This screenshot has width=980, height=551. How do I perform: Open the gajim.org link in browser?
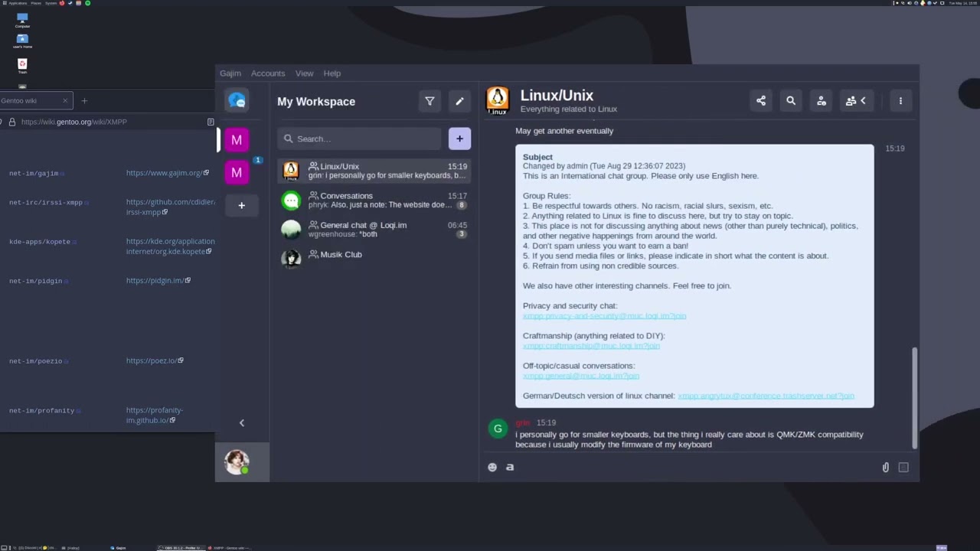pos(168,173)
